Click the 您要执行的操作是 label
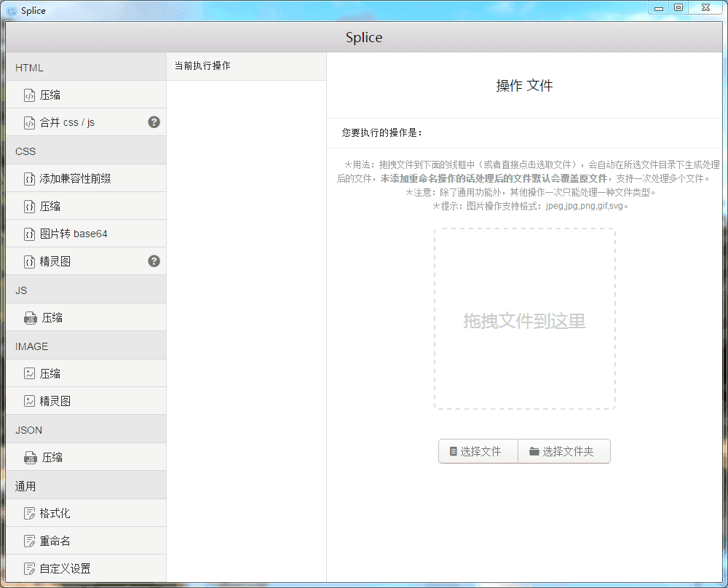Screen dimensions: 728x588 point(381,132)
